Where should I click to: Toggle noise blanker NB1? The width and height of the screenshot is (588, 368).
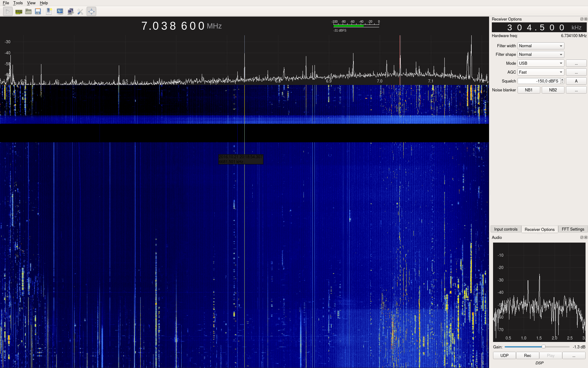point(529,90)
